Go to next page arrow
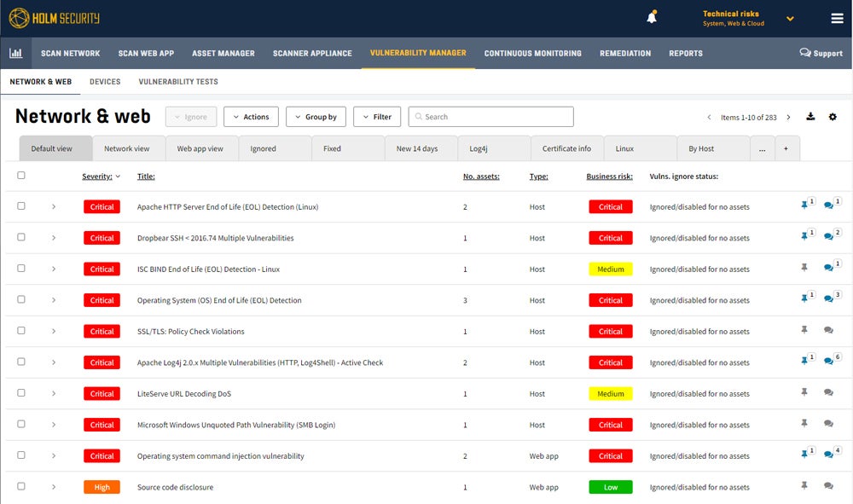 (x=788, y=117)
